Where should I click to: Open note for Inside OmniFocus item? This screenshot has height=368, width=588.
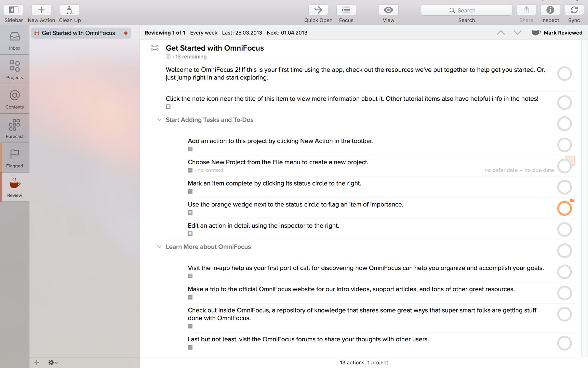click(x=190, y=326)
